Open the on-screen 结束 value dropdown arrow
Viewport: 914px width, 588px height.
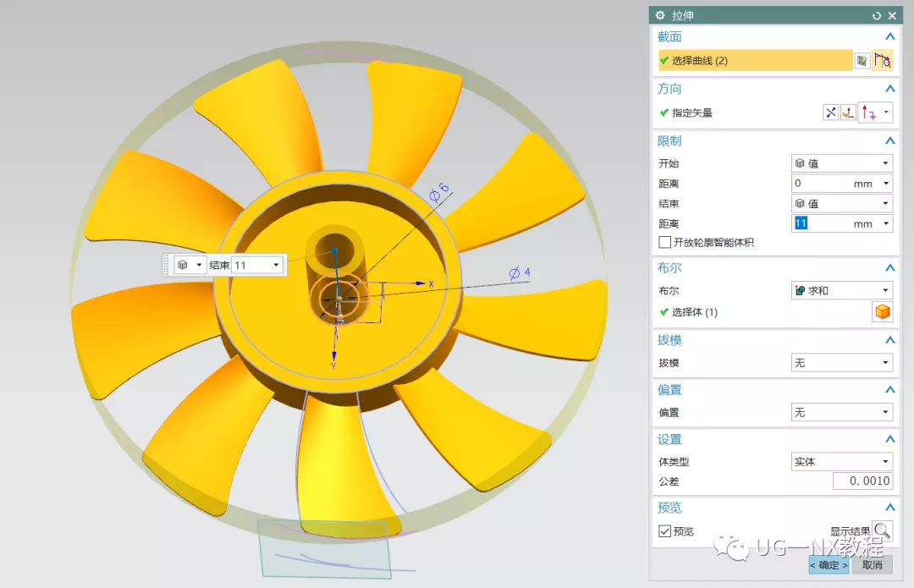click(x=276, y=265)
